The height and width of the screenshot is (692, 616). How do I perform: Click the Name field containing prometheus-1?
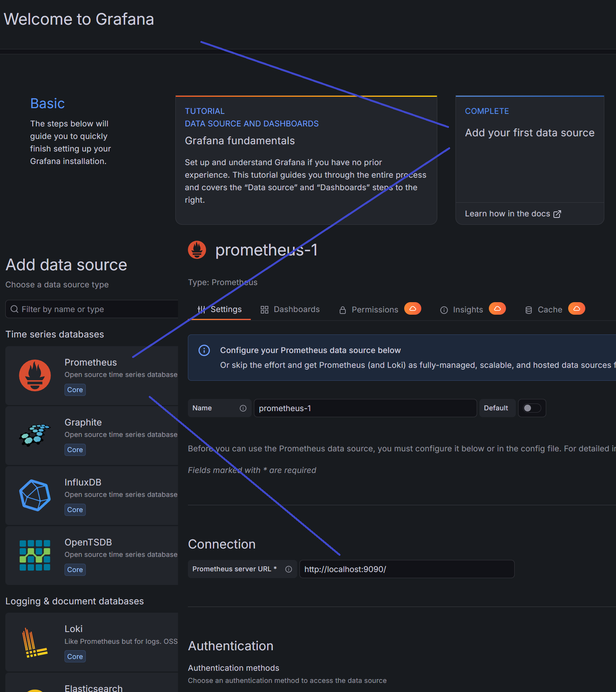tap(366, 408)
